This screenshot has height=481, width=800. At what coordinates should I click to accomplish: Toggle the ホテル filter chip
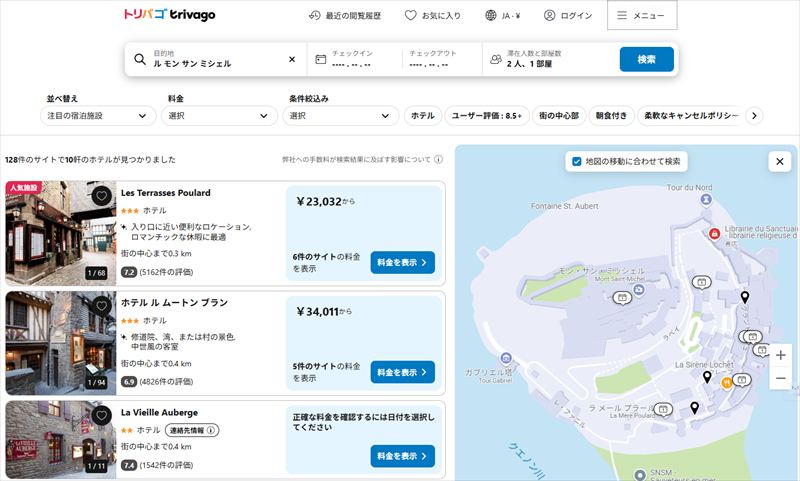(422, 116)
